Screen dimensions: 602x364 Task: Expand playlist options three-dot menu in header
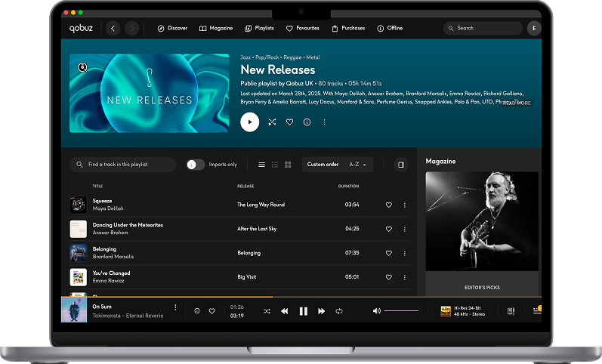325,122
